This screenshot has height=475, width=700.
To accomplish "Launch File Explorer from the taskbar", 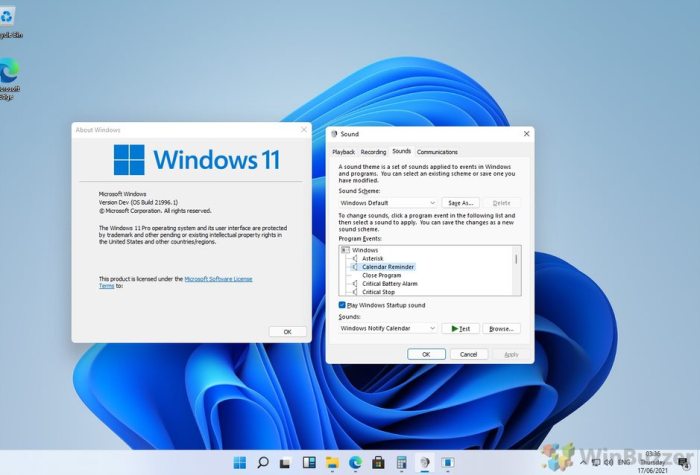I will coord(332,462).
